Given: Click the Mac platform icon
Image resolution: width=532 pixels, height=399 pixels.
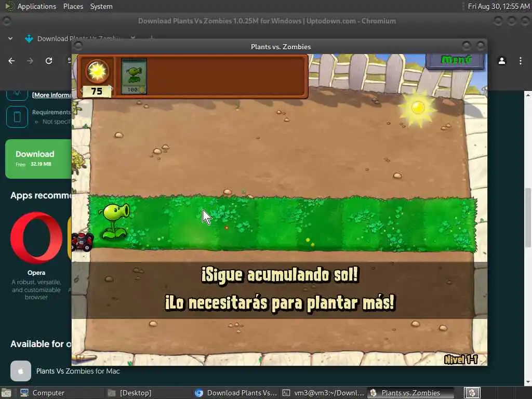Looking at the screenshot, I should [x=21, y=371].
